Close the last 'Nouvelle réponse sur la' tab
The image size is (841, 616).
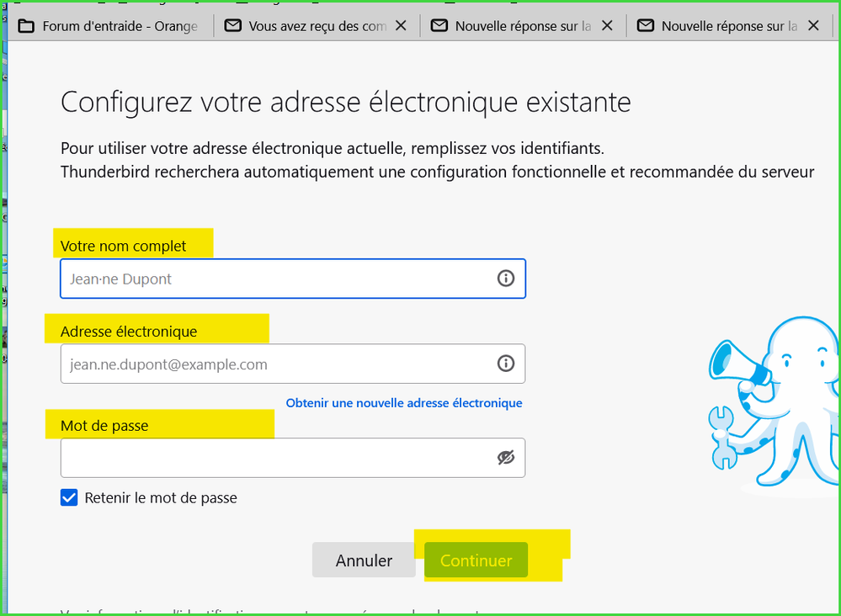tap(813, 26)
